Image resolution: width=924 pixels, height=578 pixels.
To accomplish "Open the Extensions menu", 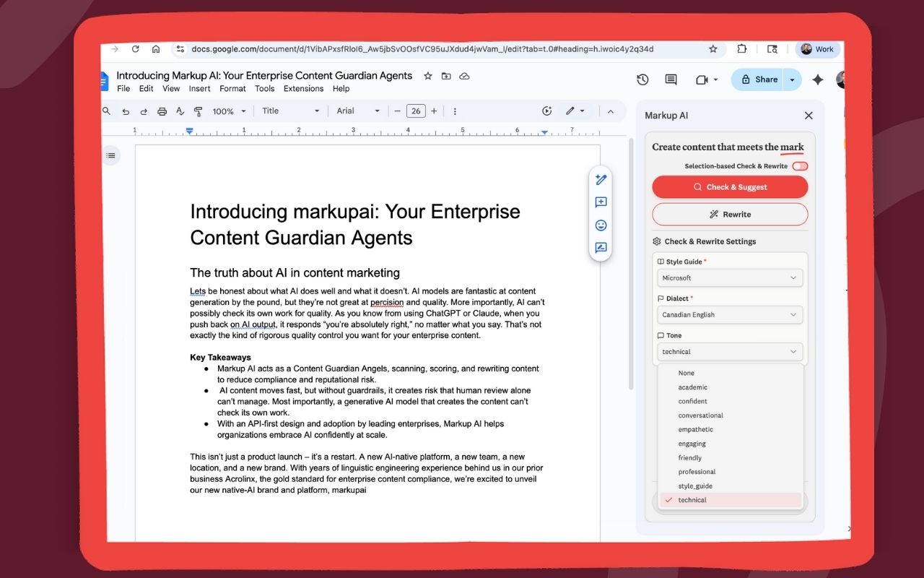I will point(303,89).
